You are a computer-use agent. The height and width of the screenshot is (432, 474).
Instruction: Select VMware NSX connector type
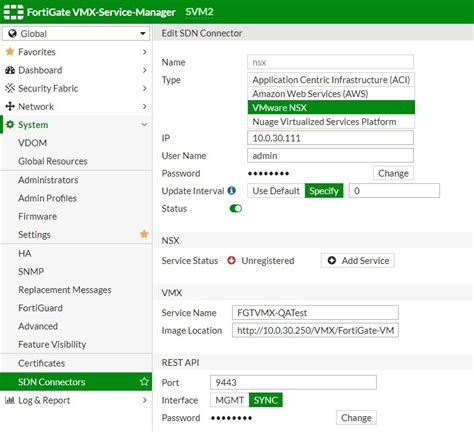(x=331, y=108)
